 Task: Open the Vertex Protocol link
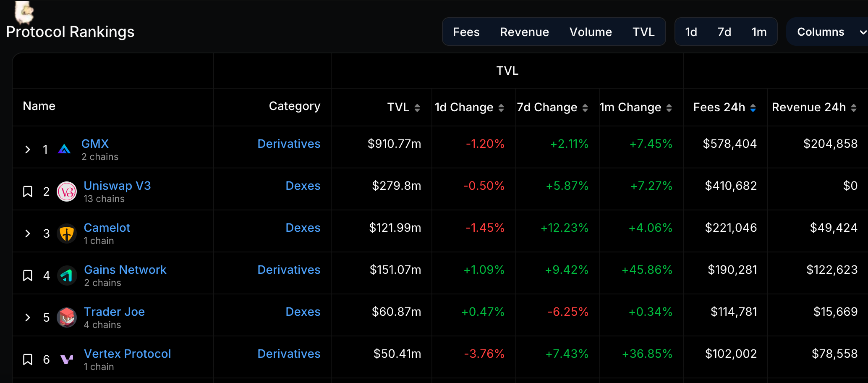tap(127, 354)
